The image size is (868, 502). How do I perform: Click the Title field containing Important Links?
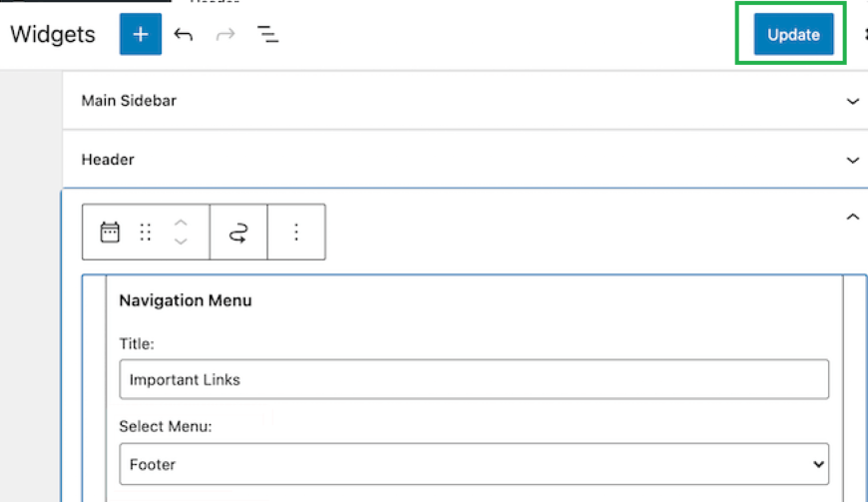[x=474, y=379]
